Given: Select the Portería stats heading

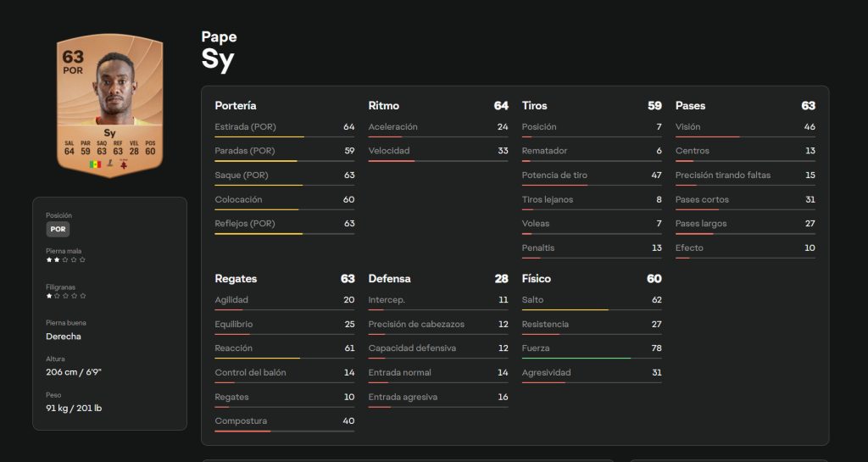Looking at the screenshot, I should click(x=236, y=106).
